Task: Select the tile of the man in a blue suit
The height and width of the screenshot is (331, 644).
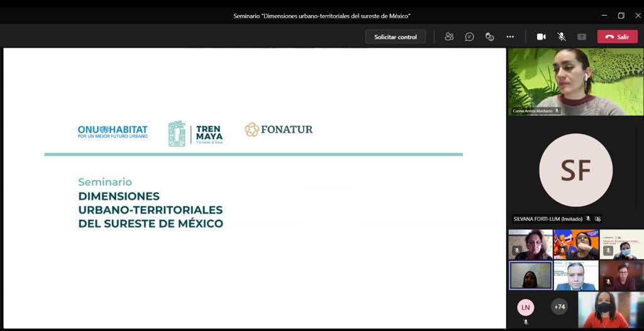Action: 576,276
